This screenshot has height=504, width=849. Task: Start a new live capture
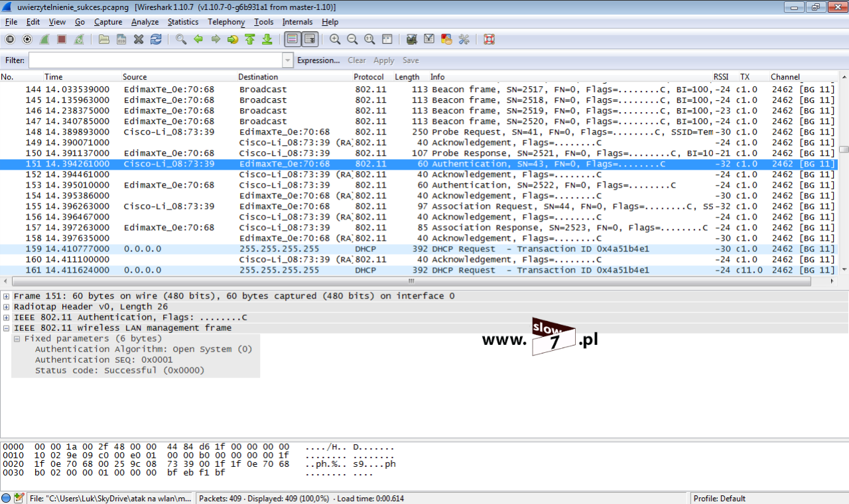[44, 39]
